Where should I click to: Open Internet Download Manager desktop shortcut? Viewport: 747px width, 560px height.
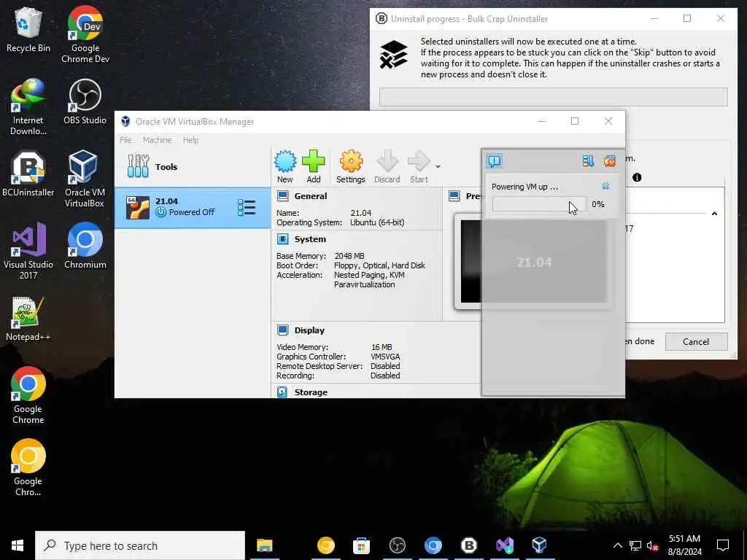tap(28, 108)
